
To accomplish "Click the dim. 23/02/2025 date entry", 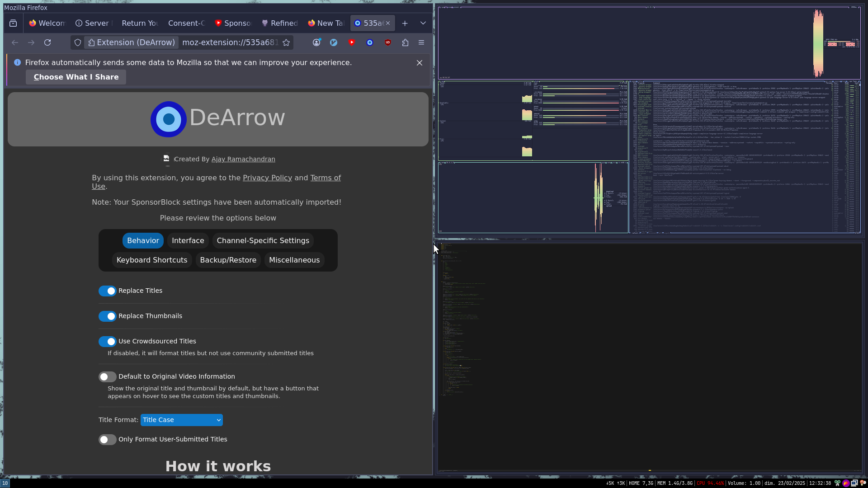I will point(785,483).
